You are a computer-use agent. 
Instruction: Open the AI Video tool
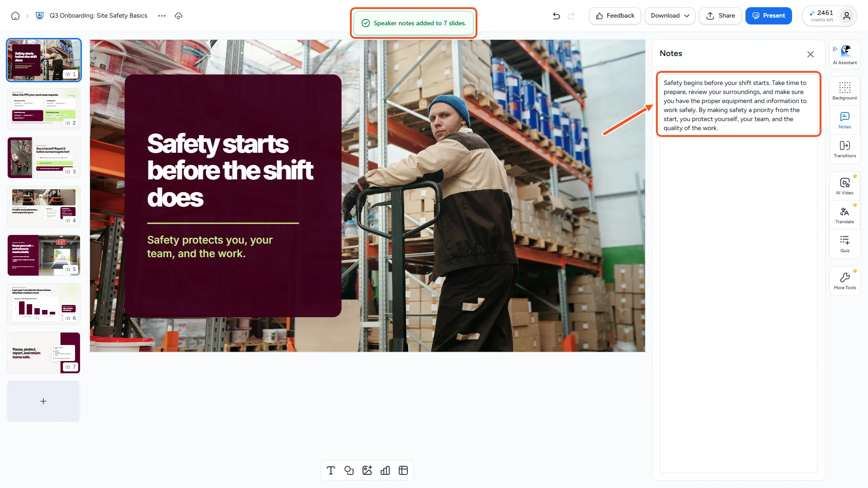844,186
